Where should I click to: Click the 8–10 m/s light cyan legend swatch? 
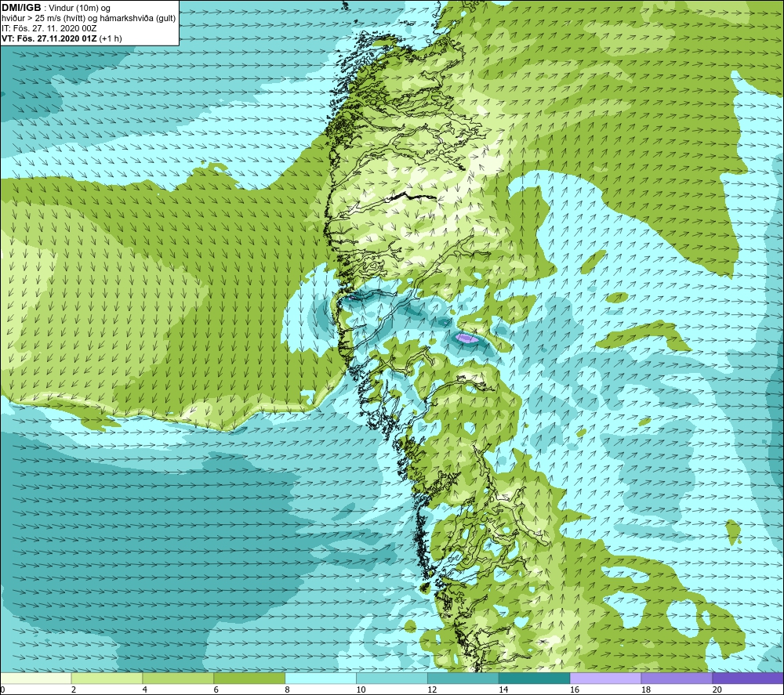point(321,678)
